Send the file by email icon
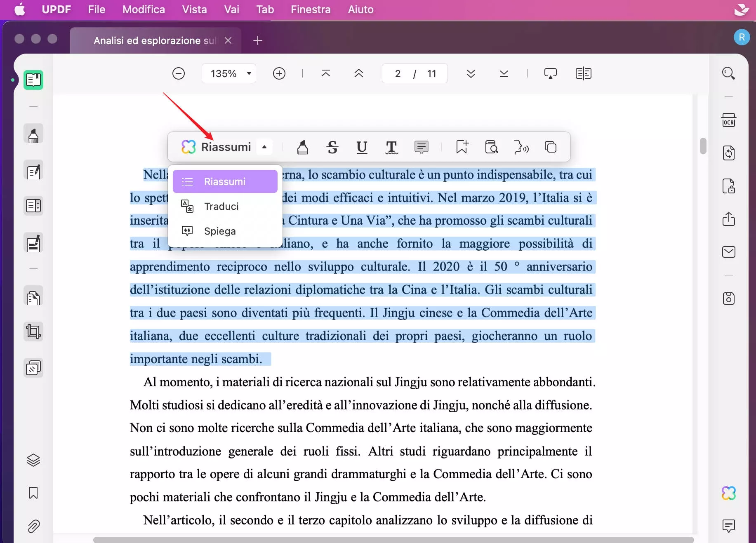The height and width of the screenshot is (543, 756). (728, 252)
